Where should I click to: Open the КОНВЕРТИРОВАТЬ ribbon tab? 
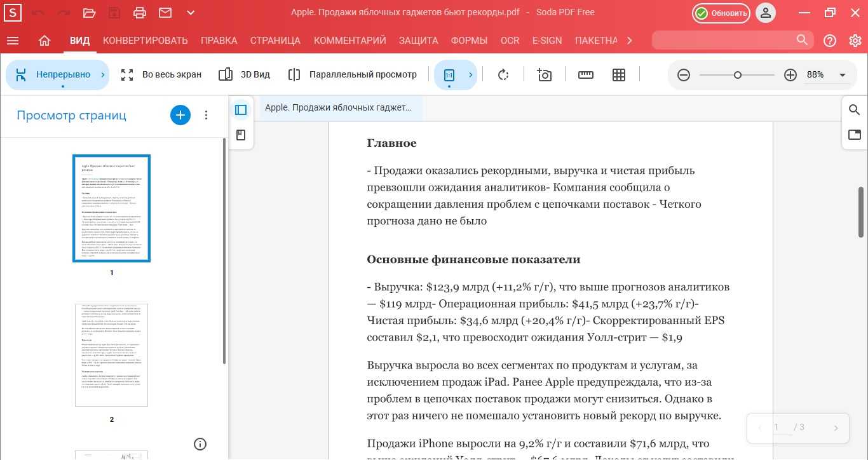[x=146, y=41]
